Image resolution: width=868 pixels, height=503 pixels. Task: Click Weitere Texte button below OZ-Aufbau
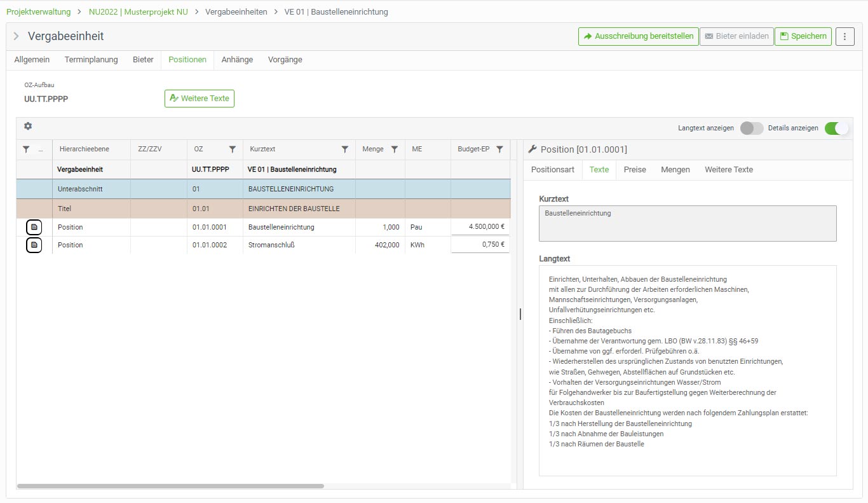(200, 99)
